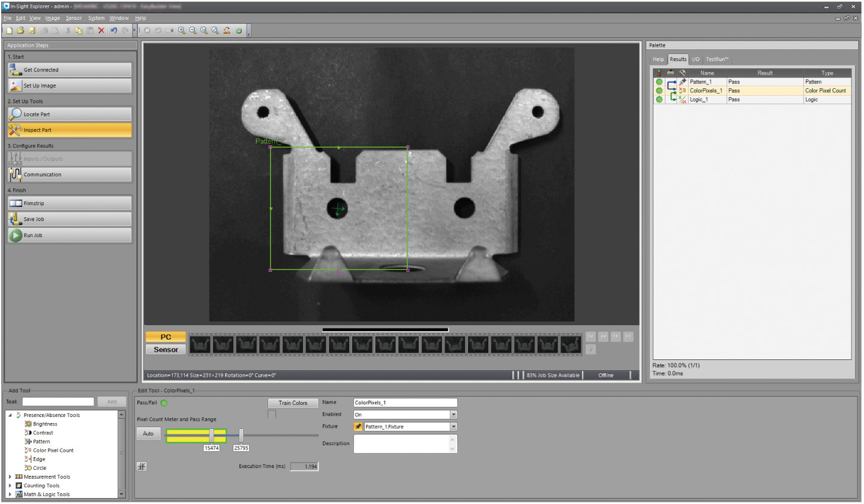Select PC as the filmstrip source
This screenshot has height=504, width=864.
(166, 337)
